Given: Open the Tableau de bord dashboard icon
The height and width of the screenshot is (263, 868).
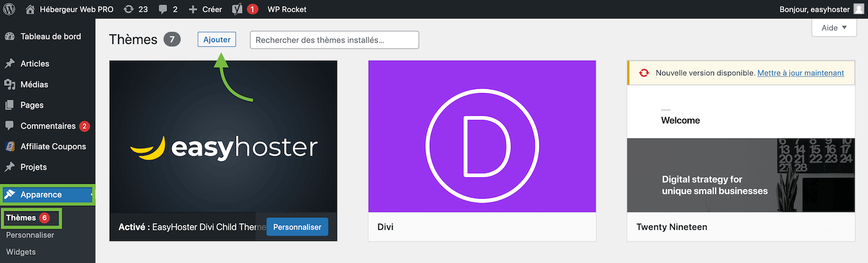Looking at the screenshot, I should pos(9,36).
